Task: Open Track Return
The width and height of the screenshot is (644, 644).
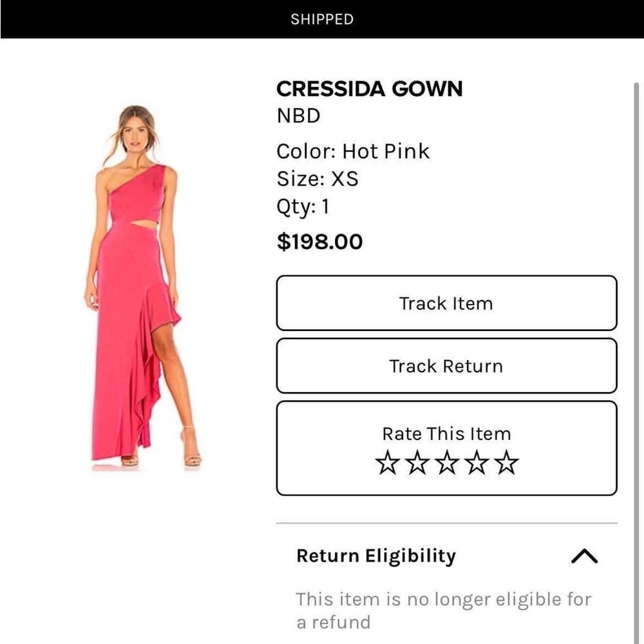Action: click(446, 366)
